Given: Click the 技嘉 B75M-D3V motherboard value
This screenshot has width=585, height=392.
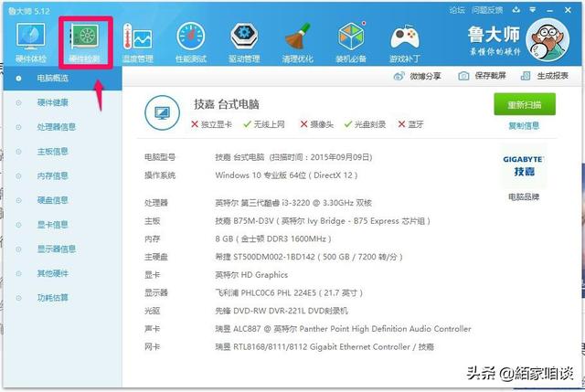Looking at the screenshot, I should tap(323, 221).
